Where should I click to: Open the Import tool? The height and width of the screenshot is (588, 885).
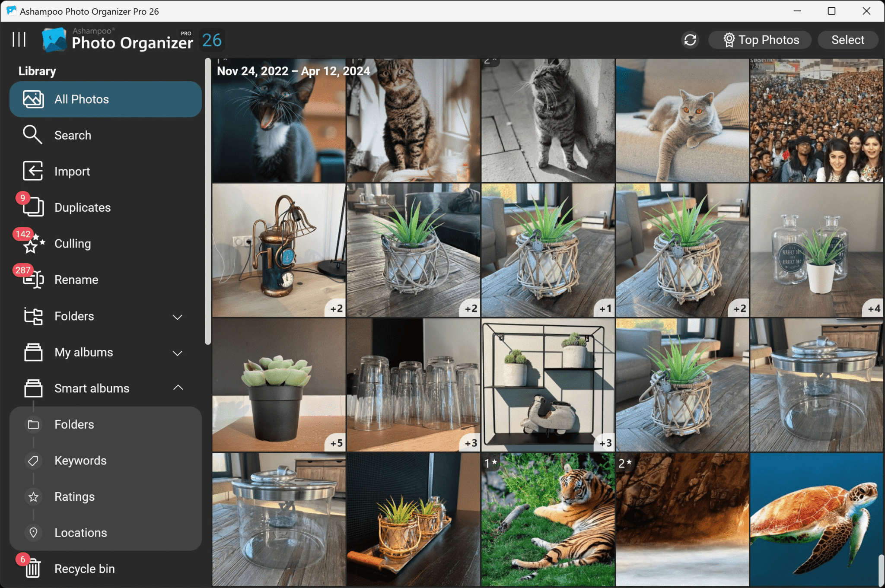[x=72, y=171]
